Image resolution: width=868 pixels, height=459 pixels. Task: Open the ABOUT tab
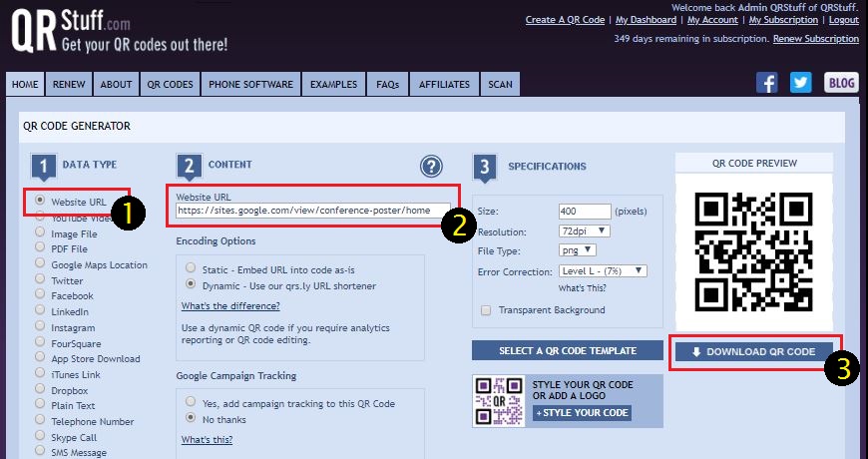(x=117, y=84)
